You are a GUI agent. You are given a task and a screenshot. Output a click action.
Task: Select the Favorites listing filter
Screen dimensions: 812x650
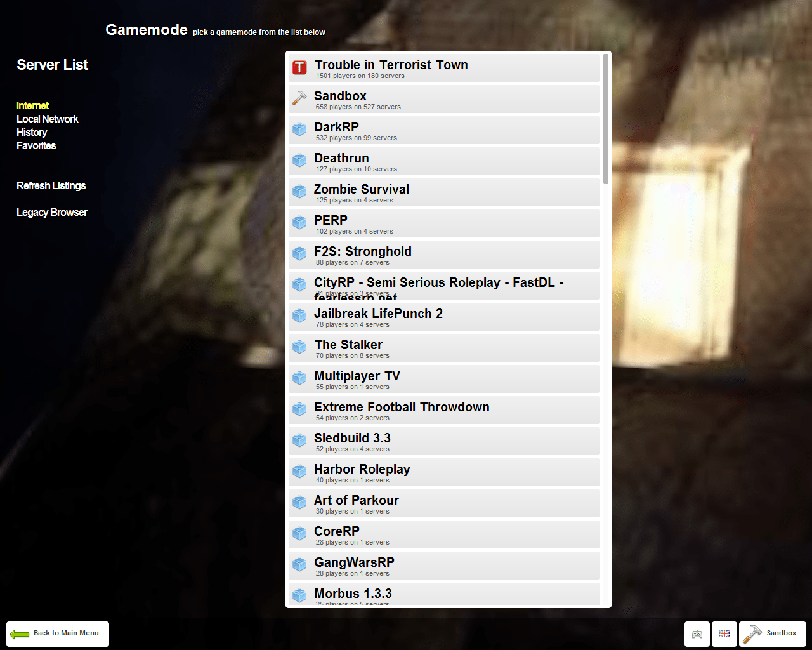(x=36, y=145)
